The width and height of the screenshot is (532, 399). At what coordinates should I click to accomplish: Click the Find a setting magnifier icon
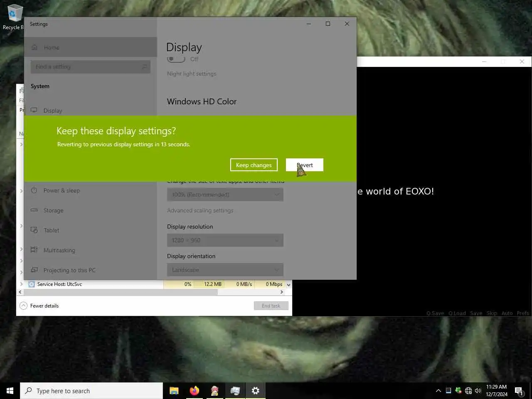(x=145, y=66)
